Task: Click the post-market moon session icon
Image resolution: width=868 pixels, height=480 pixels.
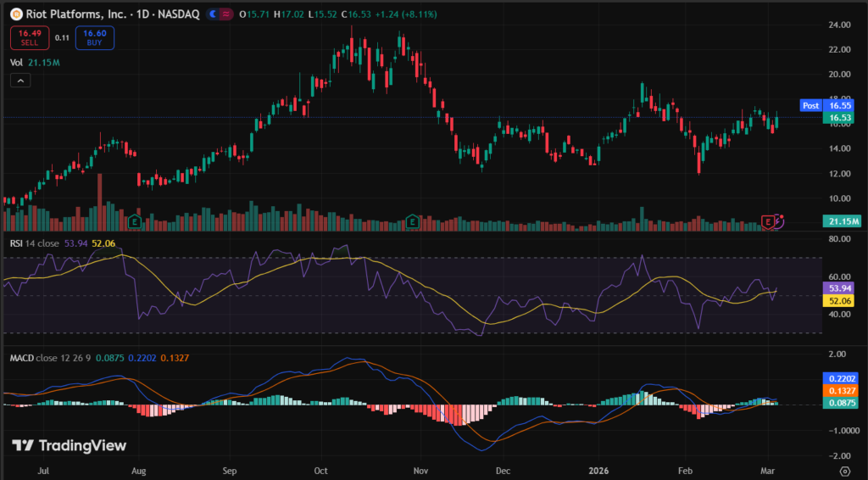Action: (212, 14)
